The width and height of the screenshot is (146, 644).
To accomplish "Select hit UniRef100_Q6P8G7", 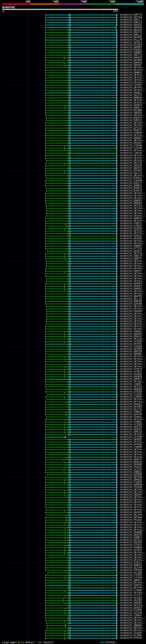I will pyautogui.click(x=131, y=47).
